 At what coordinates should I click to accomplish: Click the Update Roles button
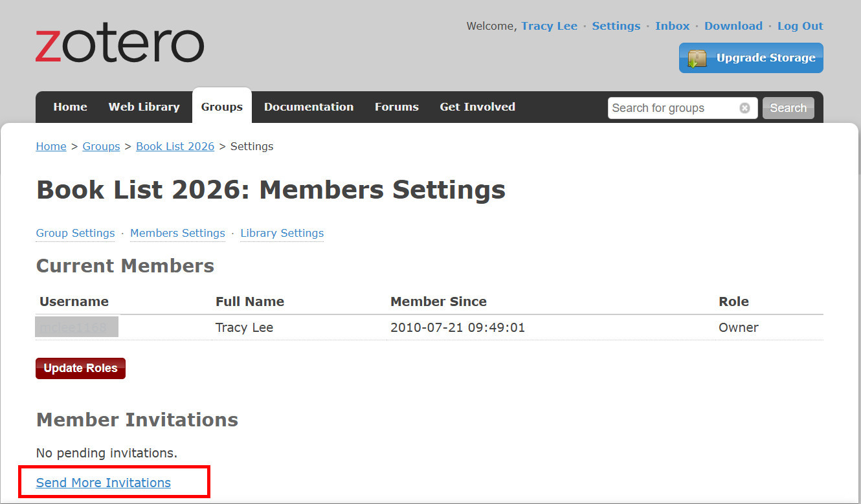80,368
